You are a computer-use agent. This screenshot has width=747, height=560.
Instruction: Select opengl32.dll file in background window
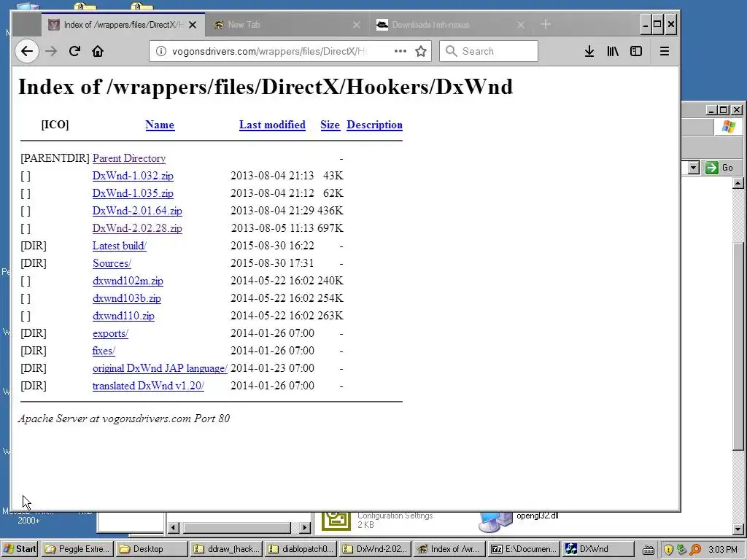click(538, 516)
